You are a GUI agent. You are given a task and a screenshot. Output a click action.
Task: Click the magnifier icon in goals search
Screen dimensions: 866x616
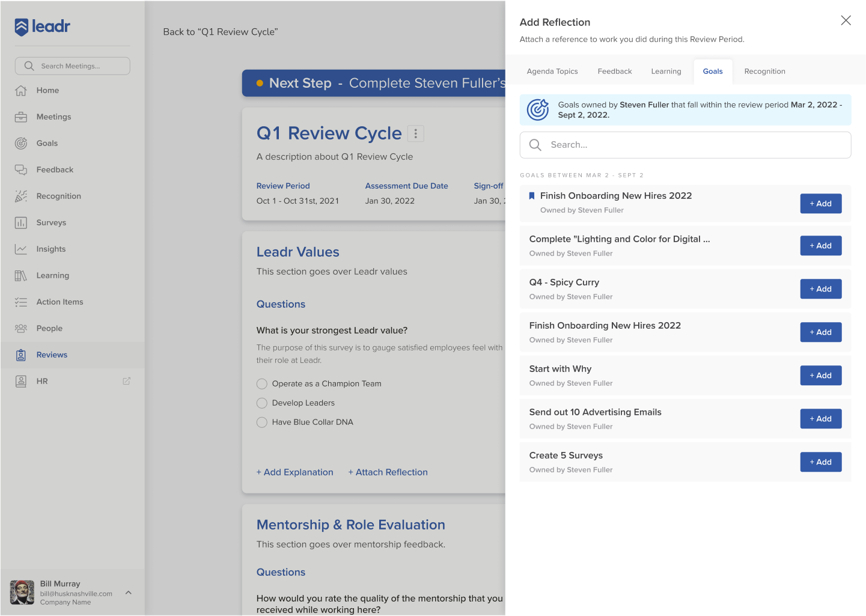(535, 145)
